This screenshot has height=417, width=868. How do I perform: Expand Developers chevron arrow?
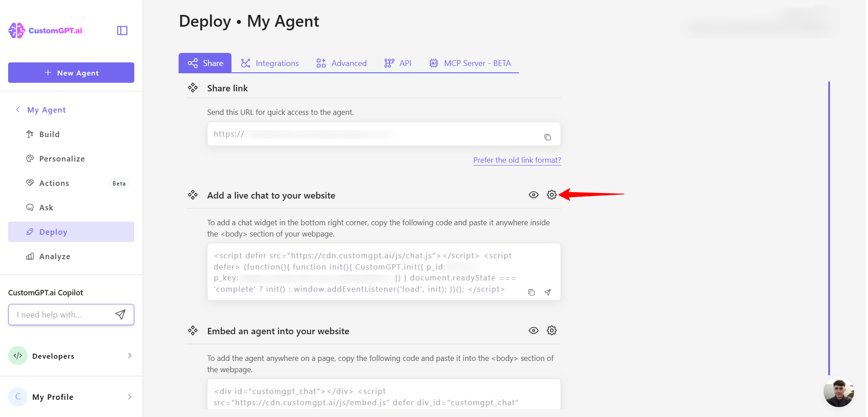130,356
